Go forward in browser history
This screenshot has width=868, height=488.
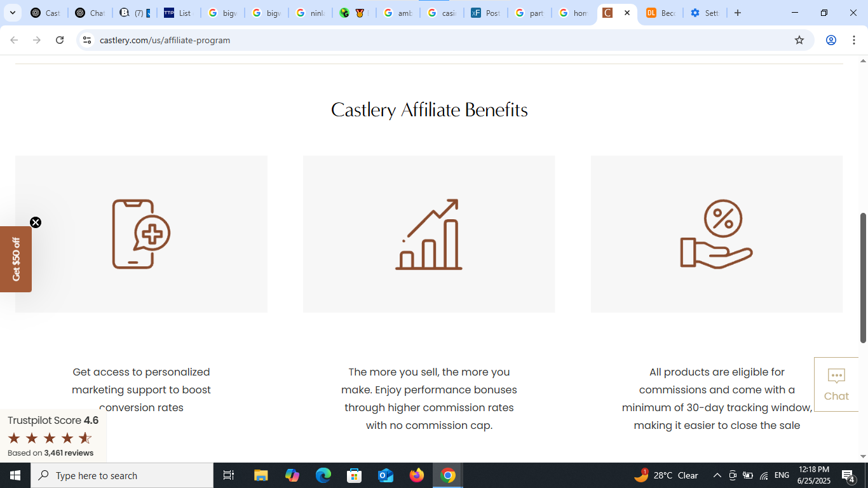37,40
